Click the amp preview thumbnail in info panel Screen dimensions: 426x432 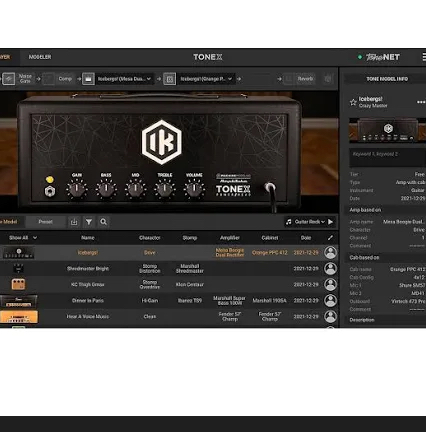point(387,130)
